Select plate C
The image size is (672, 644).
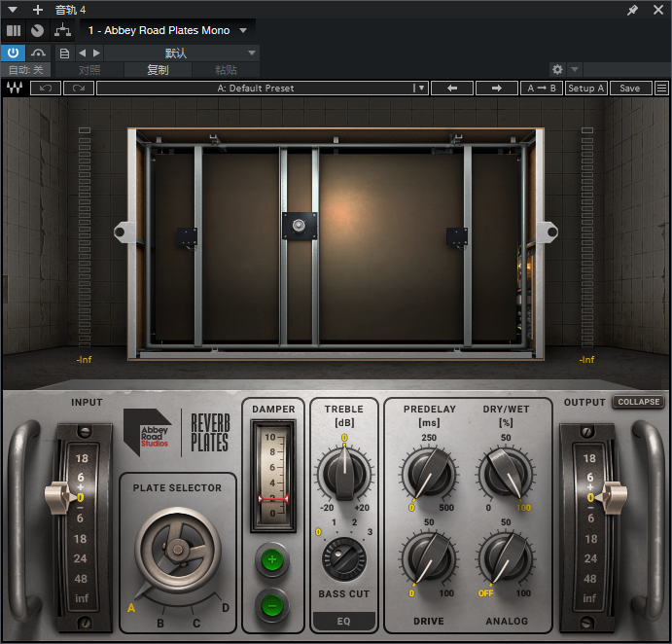(196, 623)
